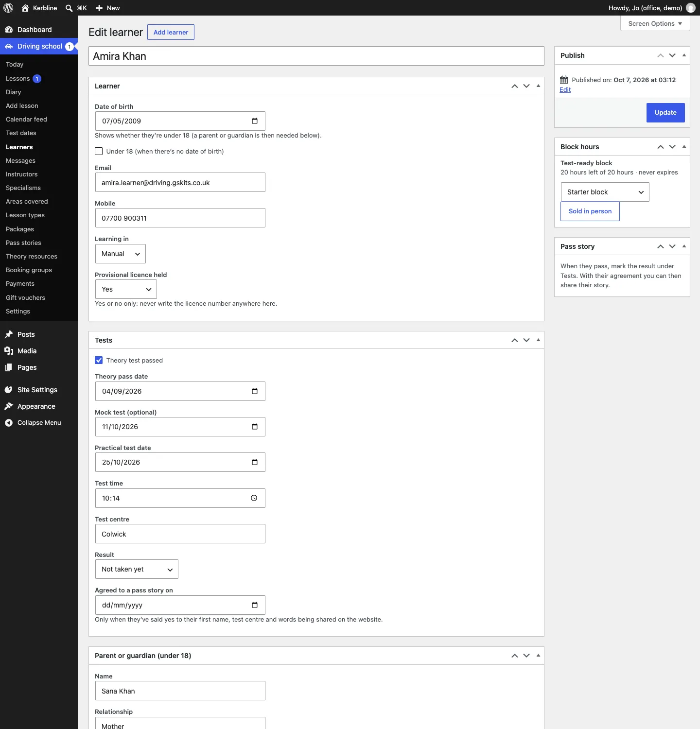
Task: Expand Screen Options
Action: [655, 23]
